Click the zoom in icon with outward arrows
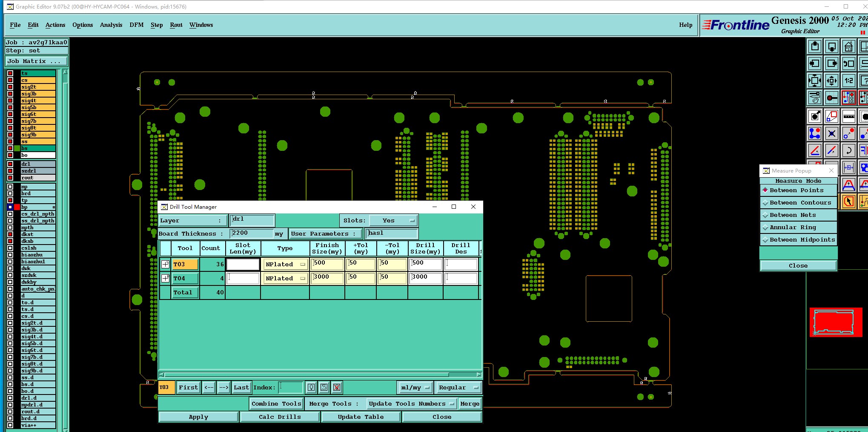This screenshot has height=432, width=868. click(815, 81)
